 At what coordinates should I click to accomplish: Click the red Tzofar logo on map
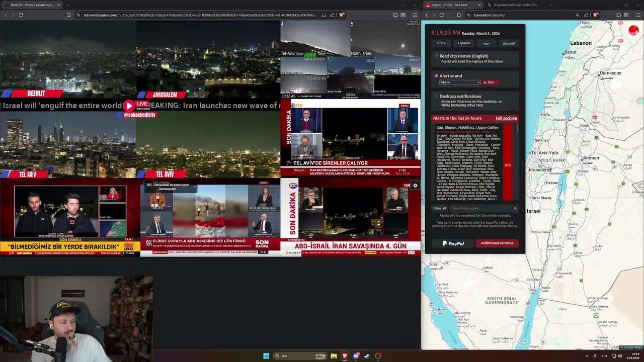633,30
